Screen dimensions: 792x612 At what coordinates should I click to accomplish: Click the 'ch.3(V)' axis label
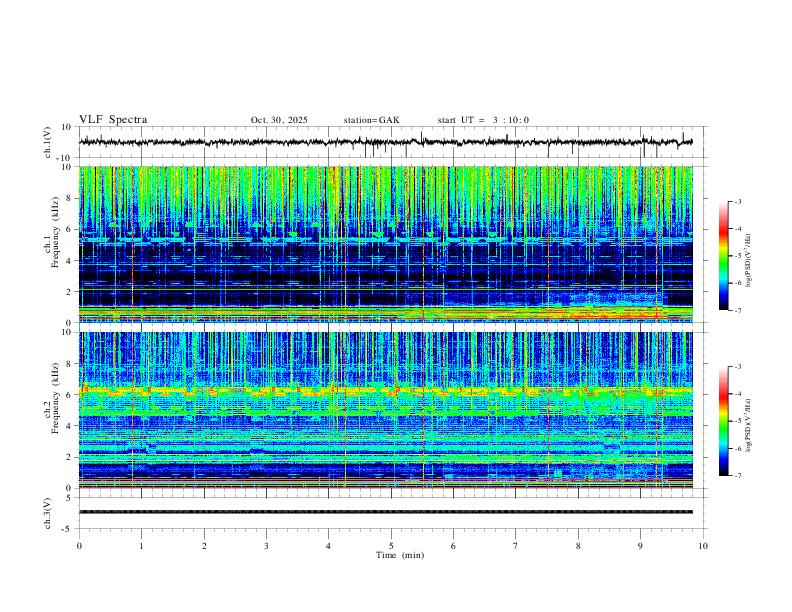(x=48, y=513)
